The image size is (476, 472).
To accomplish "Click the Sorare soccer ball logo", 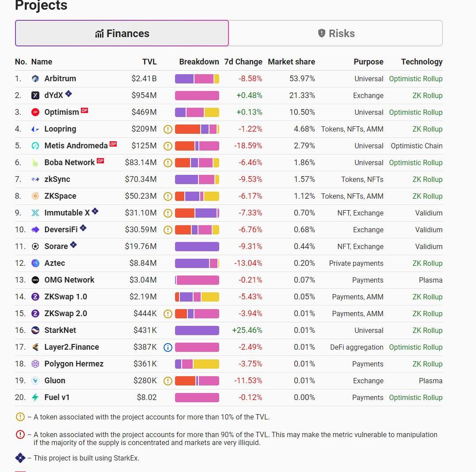I will tap(35, 246).
